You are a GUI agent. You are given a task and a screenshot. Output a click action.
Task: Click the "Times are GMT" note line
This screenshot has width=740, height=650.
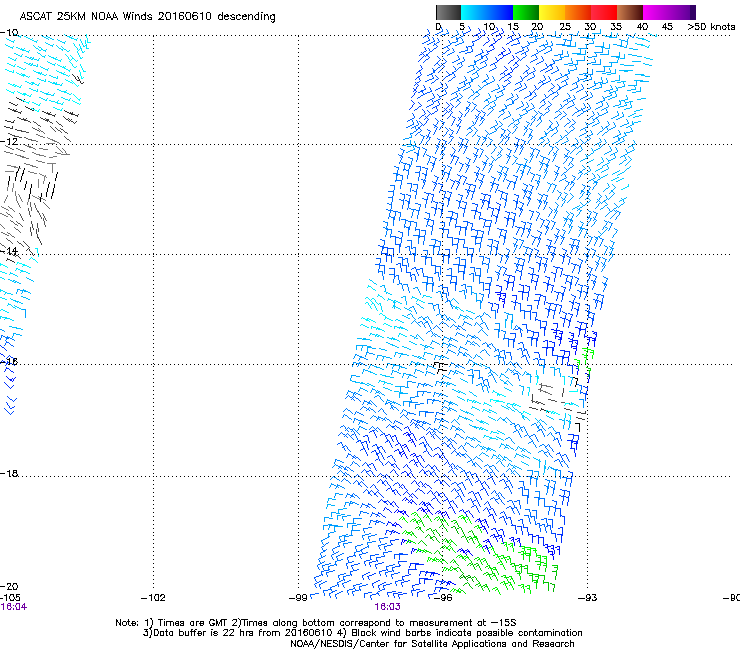pos(316,623)
